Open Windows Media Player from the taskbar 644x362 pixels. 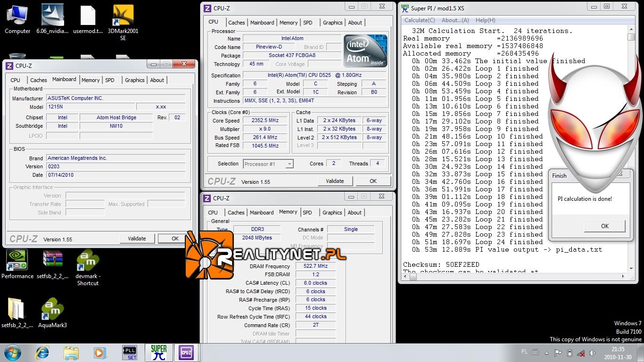coord(99,353)
